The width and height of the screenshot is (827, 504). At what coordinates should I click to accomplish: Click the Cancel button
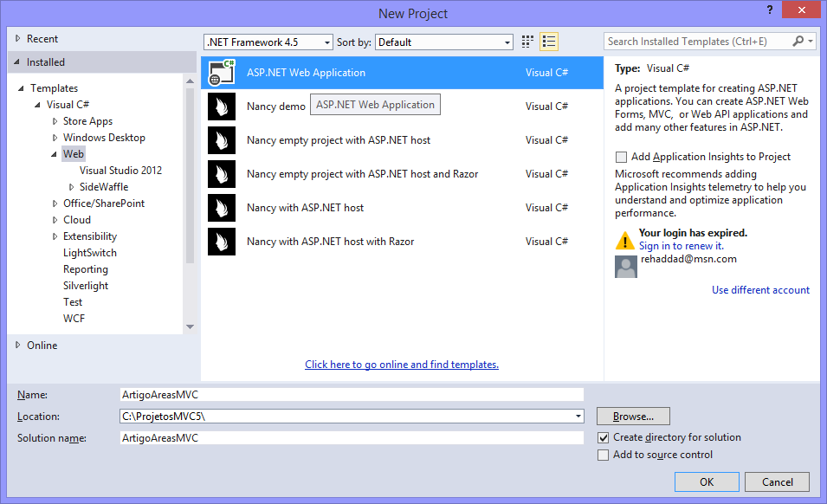click(778, 481)
